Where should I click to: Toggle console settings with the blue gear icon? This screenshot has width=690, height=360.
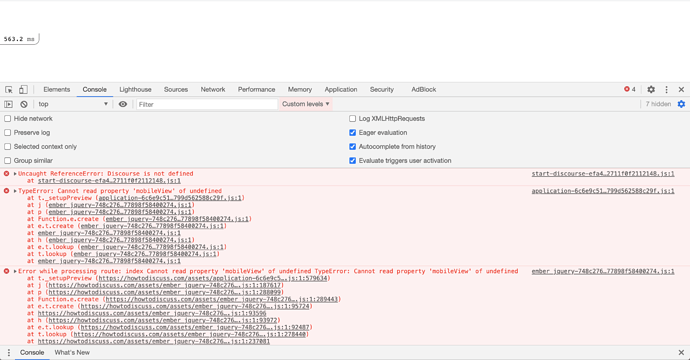coord(681,104)
